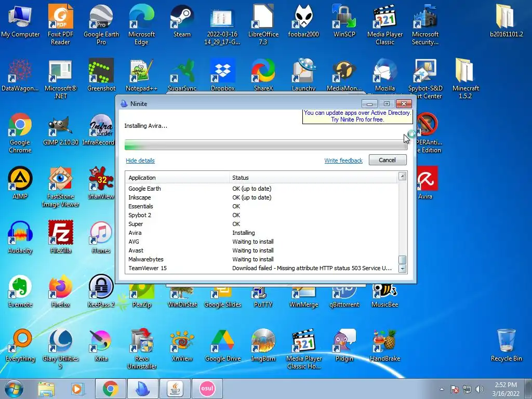
Task: Select the Minecraft 1.5.2 folder
Action: (x=465, y=78)
